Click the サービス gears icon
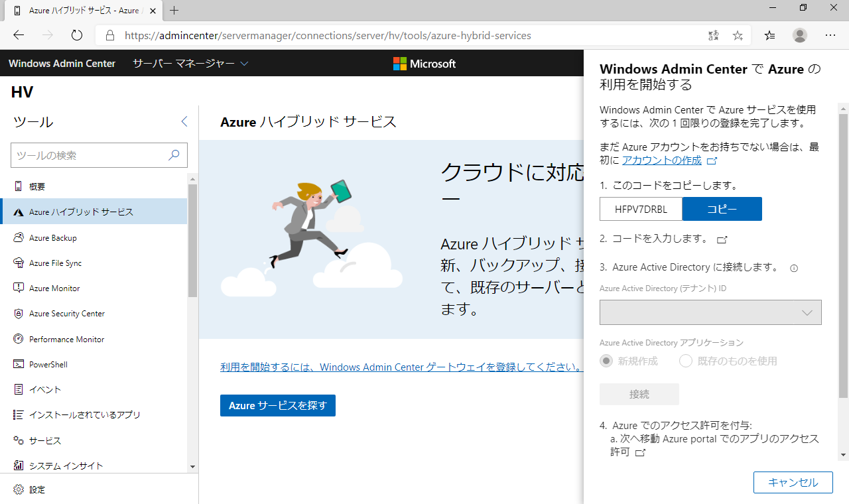The height and width of the screenshot is (504, 849). pyautogui.click(x=18, y=440)
